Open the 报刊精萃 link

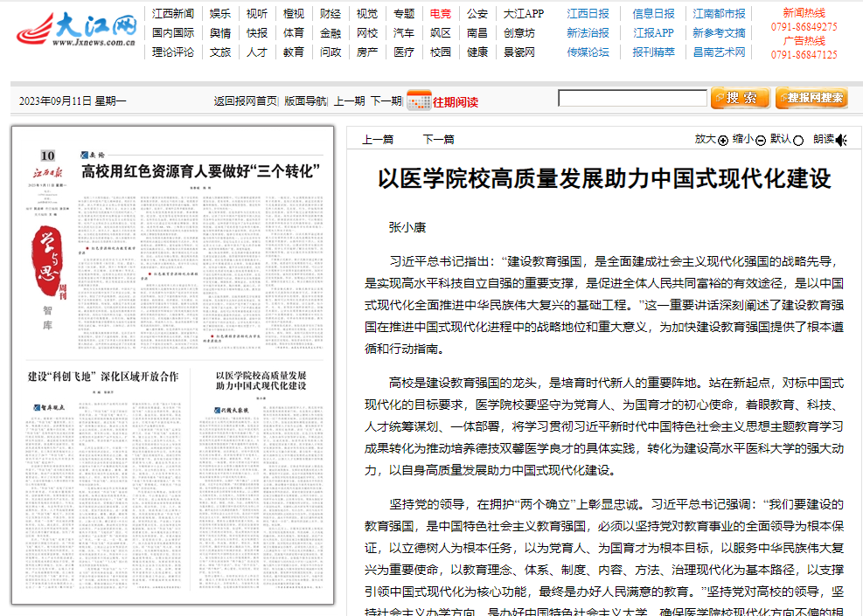[x=653, y=52]
